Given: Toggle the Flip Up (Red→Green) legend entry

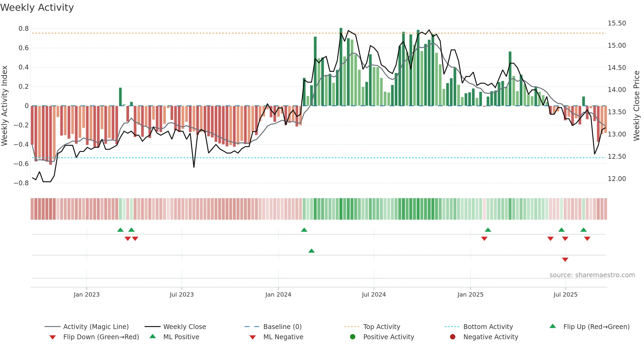Looking at the screenshot, I should tap(590, 327).
